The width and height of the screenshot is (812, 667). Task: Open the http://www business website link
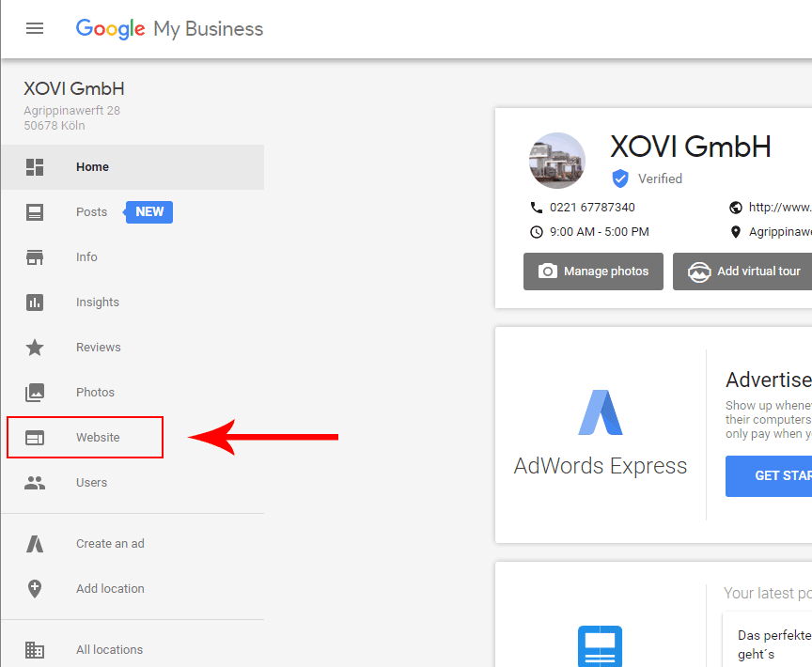780,208
